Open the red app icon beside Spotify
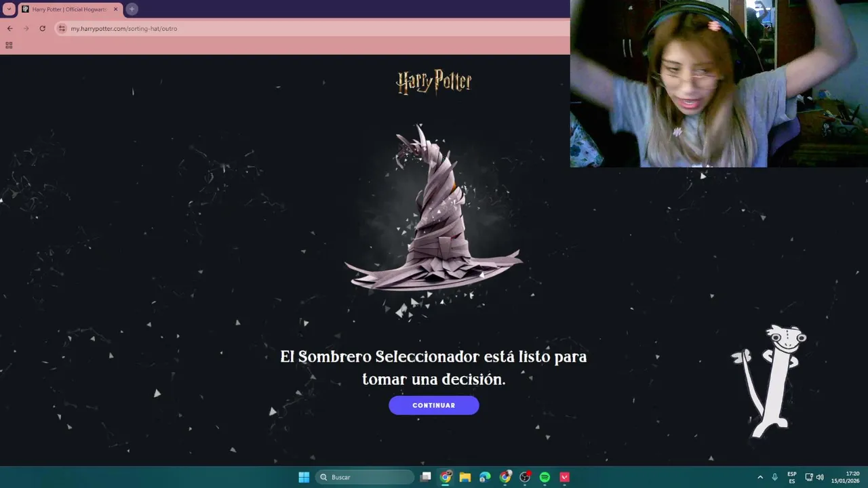The width and height of the screenshot is (868, 488). 565,477
